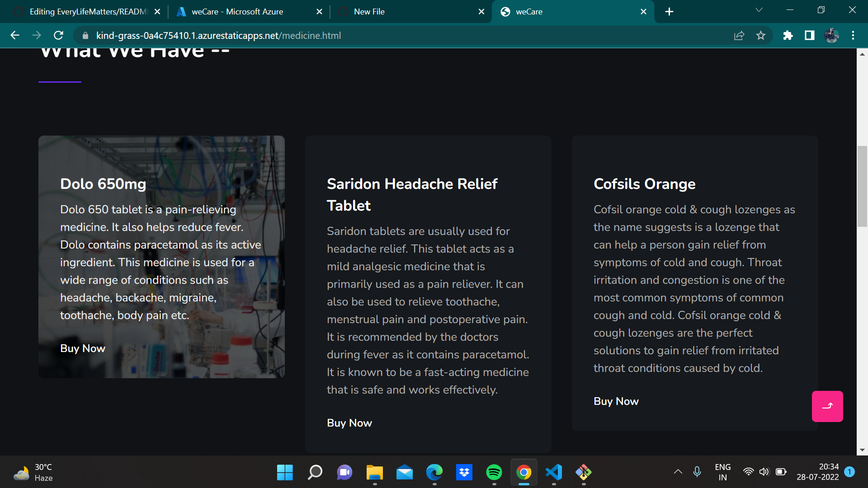Click the pink scroll-to-top button

click(x=827, y=406)
